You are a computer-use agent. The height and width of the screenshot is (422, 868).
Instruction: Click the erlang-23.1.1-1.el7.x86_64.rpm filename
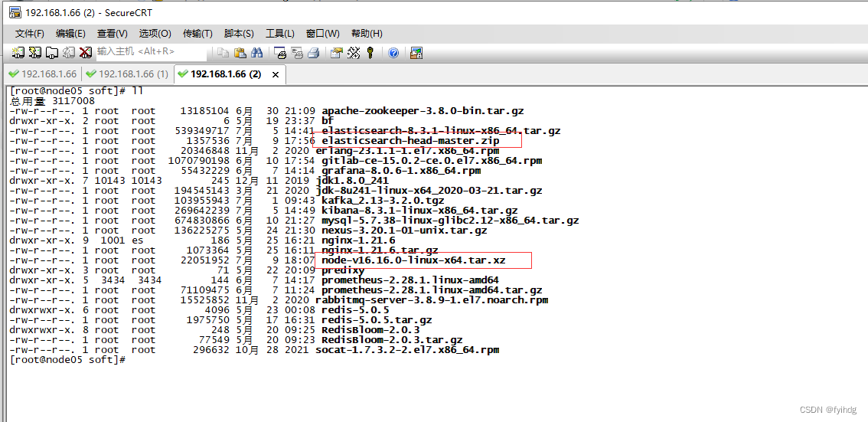tap(407, 151)
